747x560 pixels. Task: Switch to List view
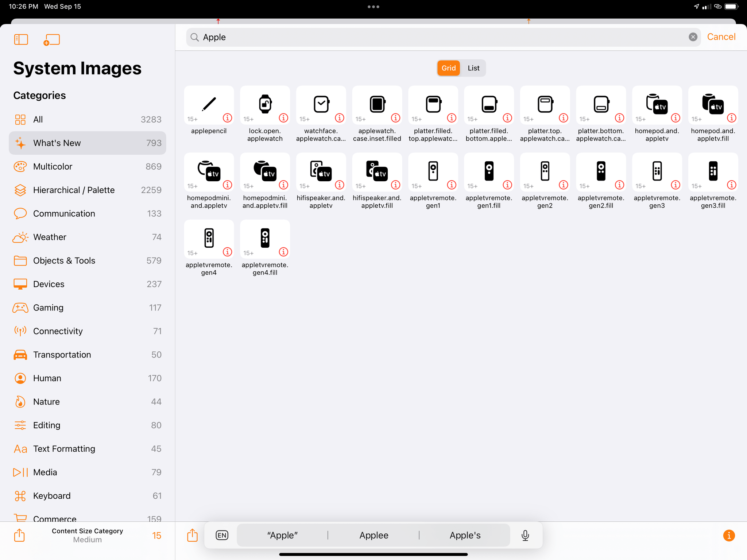[473, 68]
